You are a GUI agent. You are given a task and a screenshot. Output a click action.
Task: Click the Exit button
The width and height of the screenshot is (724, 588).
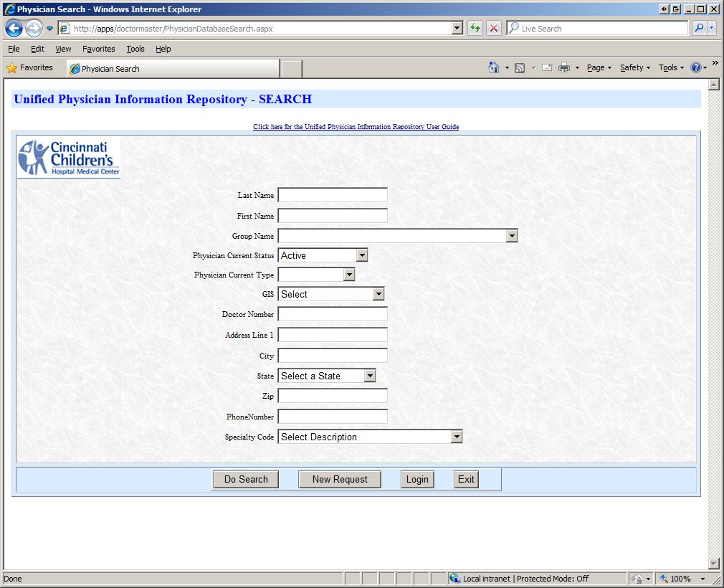(x=466, y=480)
